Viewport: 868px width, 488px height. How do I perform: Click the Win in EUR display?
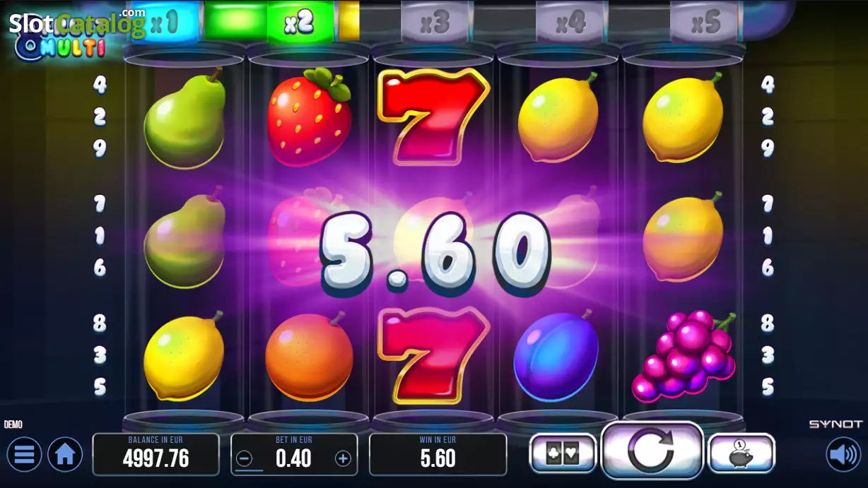438,454
